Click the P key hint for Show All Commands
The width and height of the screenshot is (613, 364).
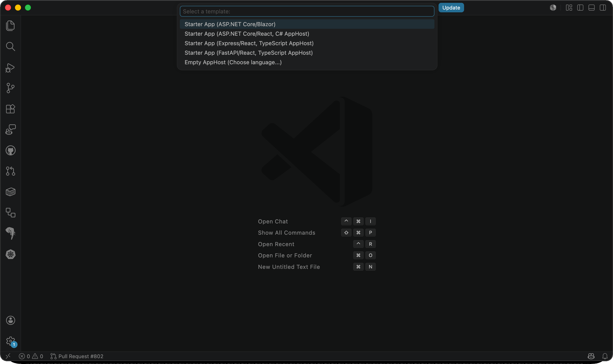[x=370, y=233]
